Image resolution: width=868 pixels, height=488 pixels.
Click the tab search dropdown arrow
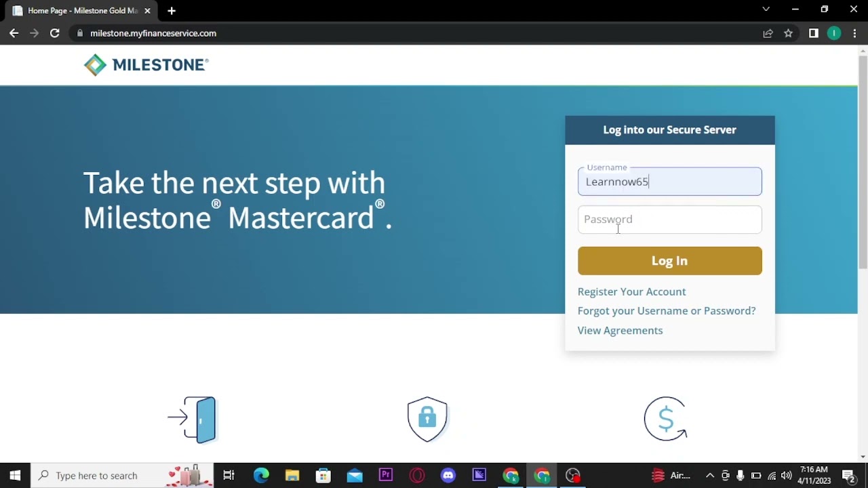pyautogui.click(x=766, y=9)
